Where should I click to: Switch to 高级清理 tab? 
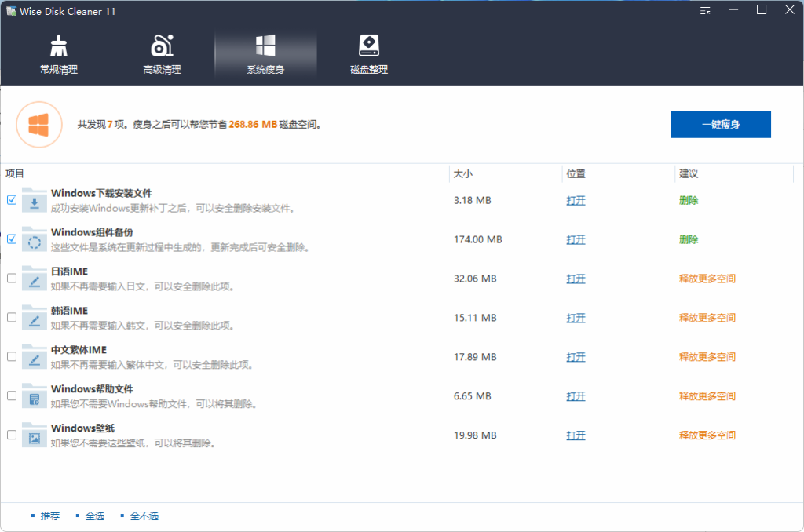162,55
